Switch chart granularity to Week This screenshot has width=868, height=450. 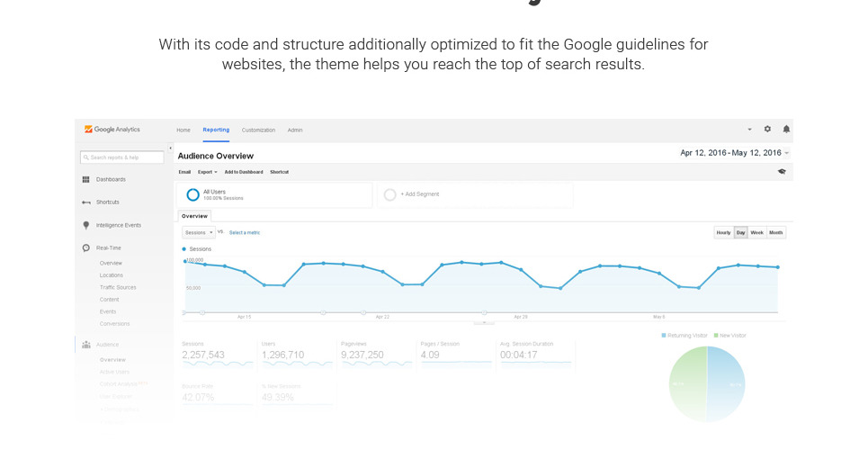(x=757, y=232)
